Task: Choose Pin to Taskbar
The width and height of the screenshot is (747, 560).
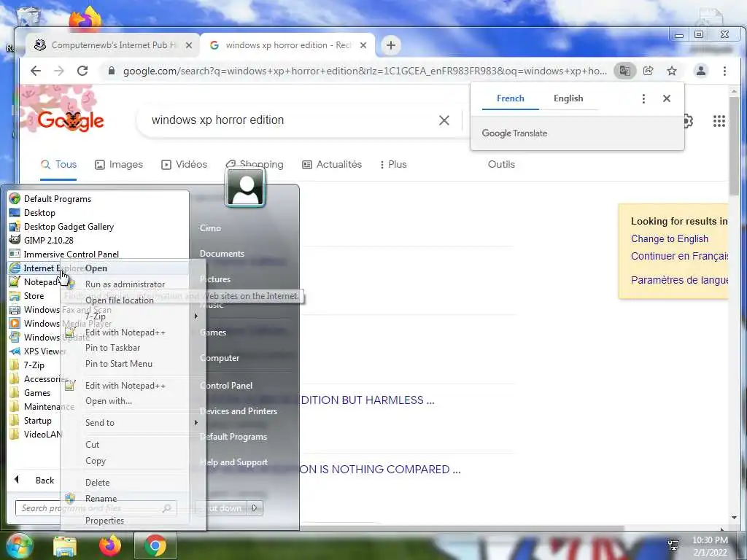Action: point(133,348)
